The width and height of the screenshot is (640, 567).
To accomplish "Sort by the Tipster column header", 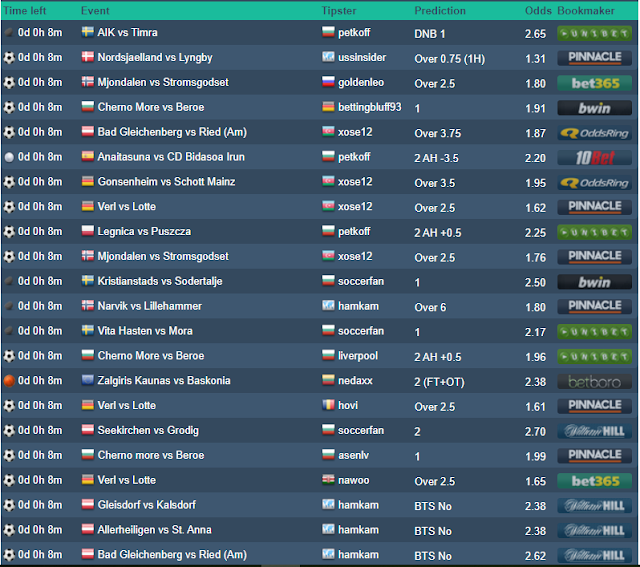I will 339,11.
